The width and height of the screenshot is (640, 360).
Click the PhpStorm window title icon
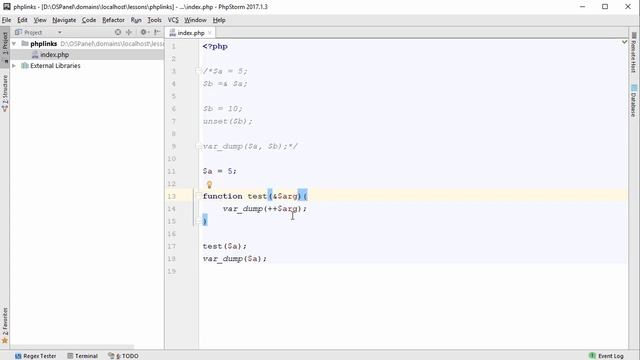tap(7, 7)
